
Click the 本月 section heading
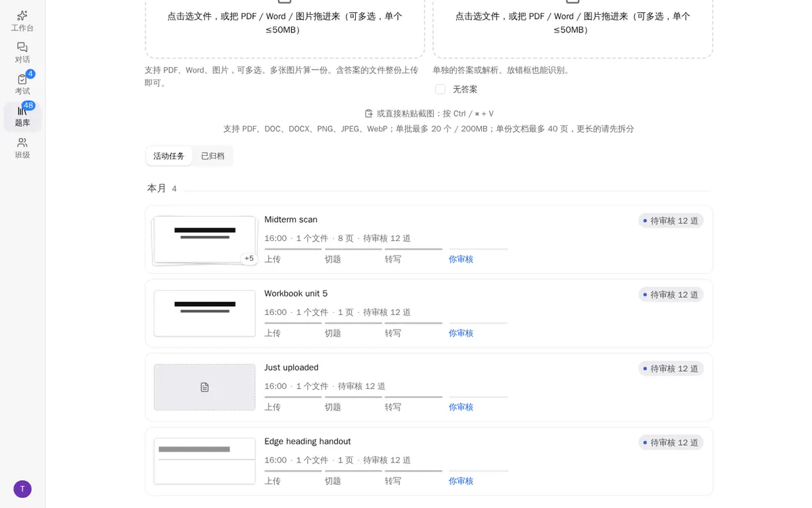[157, 188]
